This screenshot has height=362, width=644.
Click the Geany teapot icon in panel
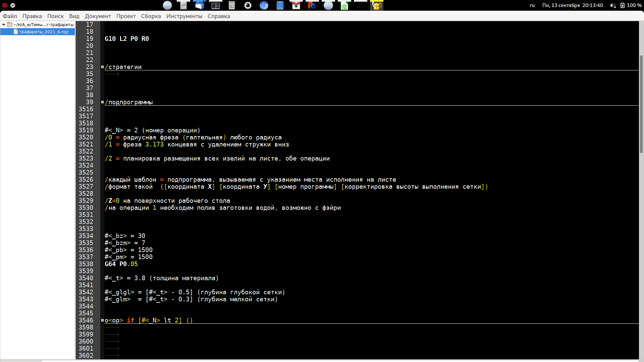coord(377,5)
